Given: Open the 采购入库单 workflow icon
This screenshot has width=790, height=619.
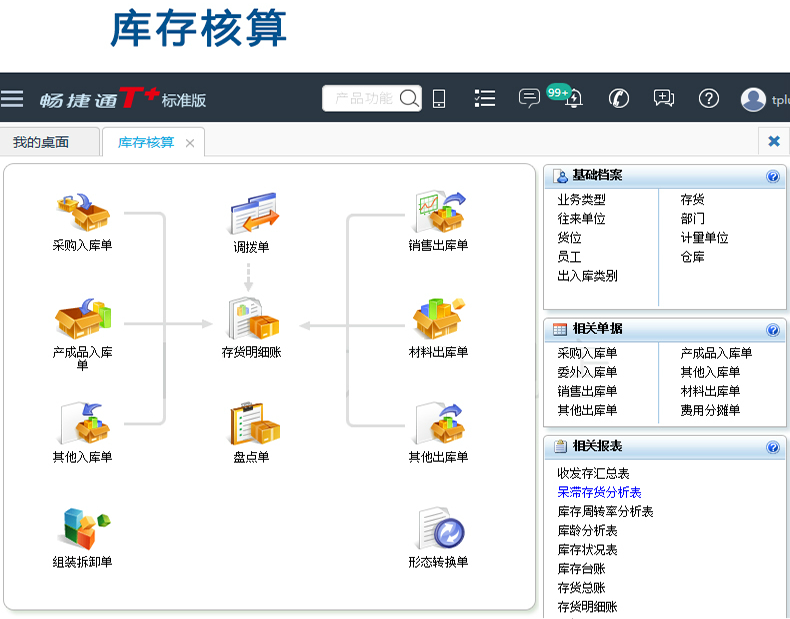Looking at the screenshot, I should (83, 213).
